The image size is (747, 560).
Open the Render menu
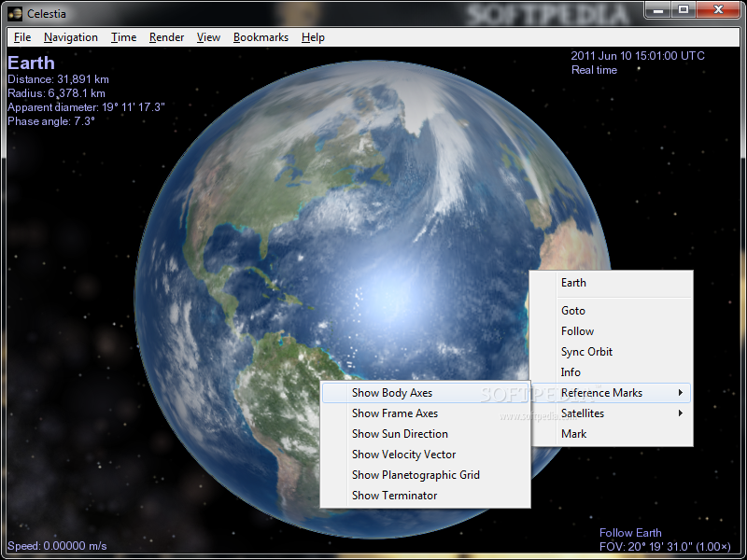(166, 37)
